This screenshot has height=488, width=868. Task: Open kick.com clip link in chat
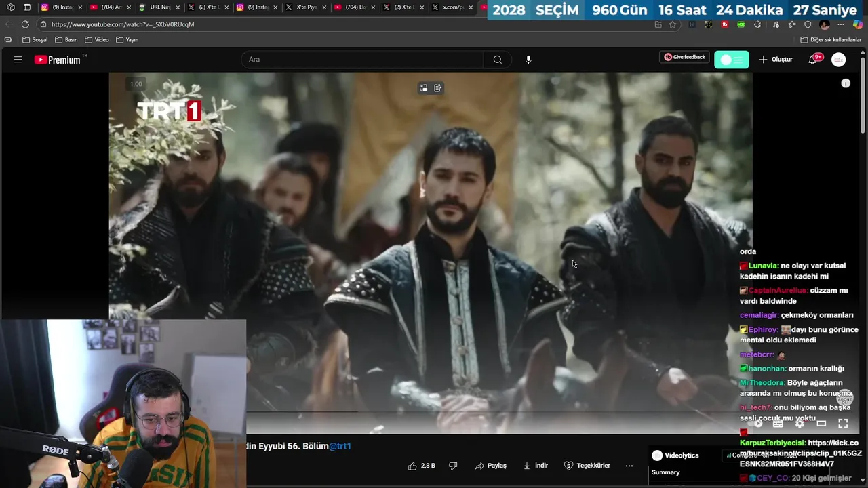(x=800, y=453)
